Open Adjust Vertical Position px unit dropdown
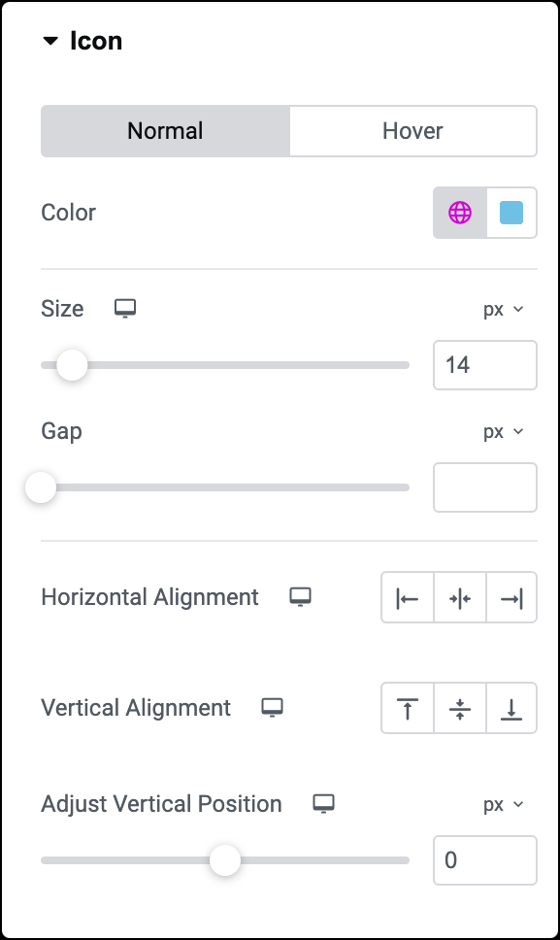This screenshot has width=560, height=940. click(504, 804)
